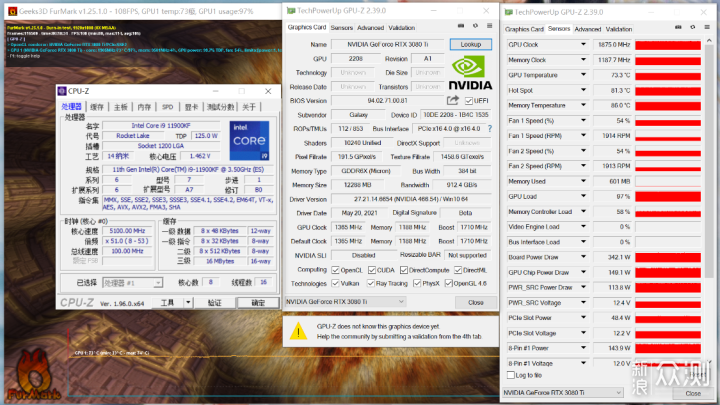Toggle the OpenCL checkbox
The height and width of the screenshot is (405, 720).
tap(335, 270)
